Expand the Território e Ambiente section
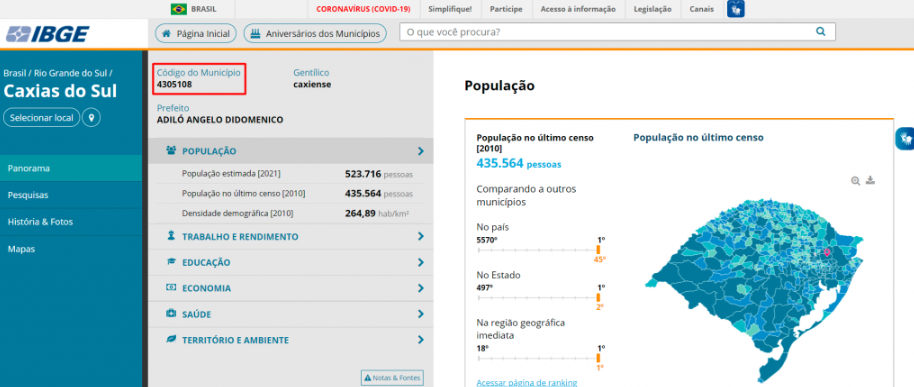 point(291,340)
